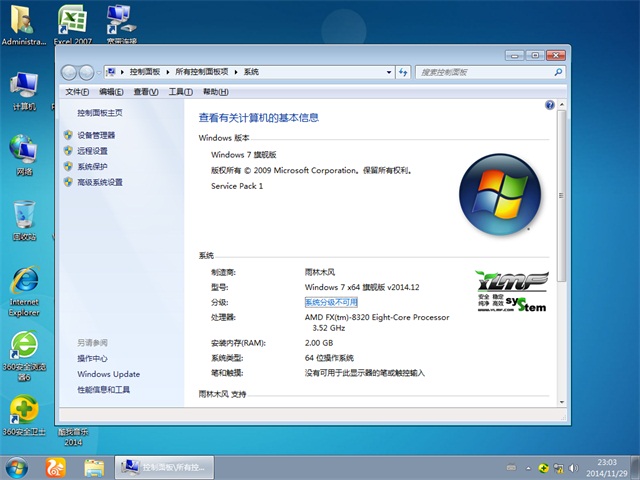Open 系统保护 link
The image size is (640, 480).
pyautogui.click(x=92, y=166)
